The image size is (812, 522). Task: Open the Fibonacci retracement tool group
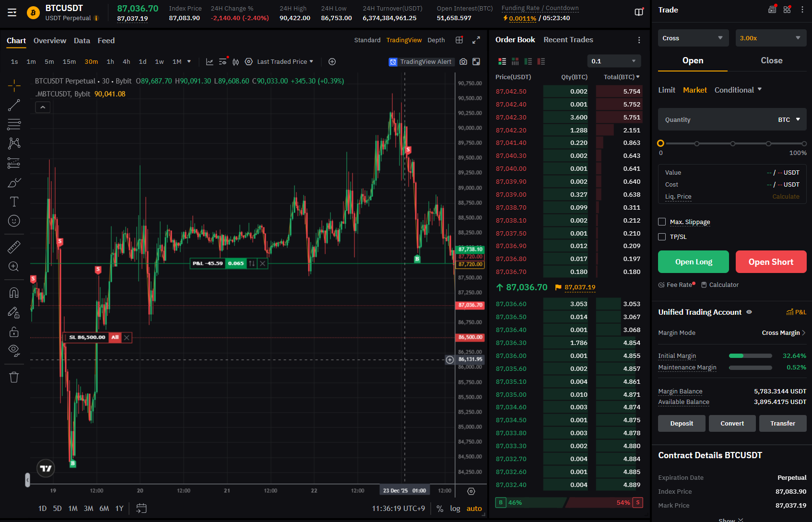point(14,124)
